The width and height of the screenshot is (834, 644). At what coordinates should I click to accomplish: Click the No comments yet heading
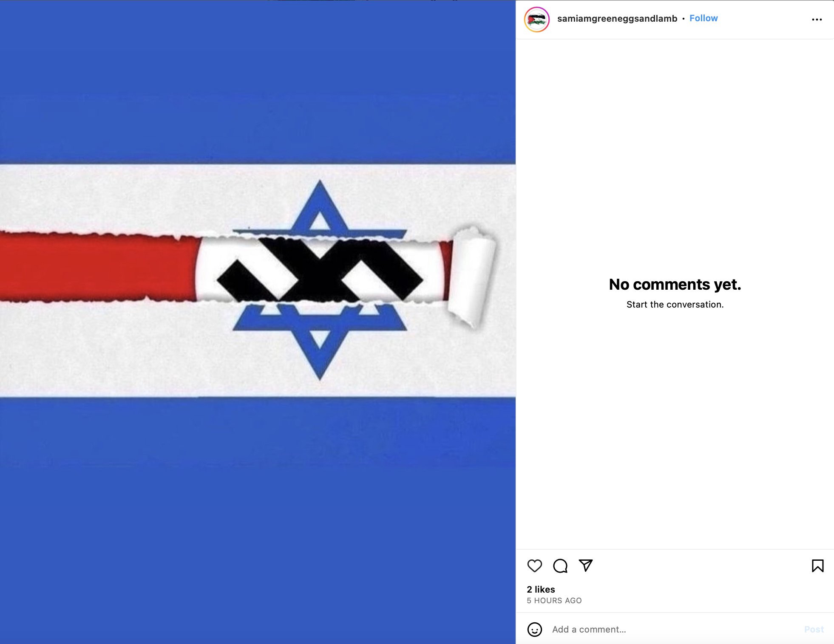click(x=675, y=284)
